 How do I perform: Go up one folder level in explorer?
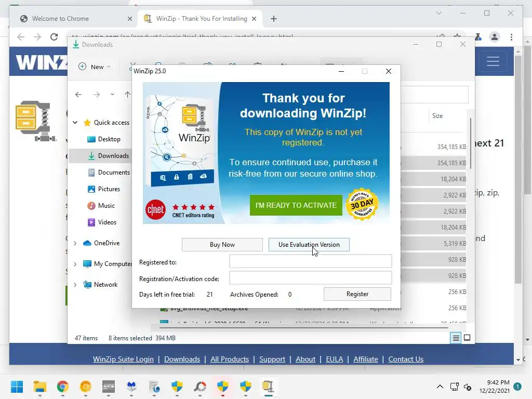(127, 95)
